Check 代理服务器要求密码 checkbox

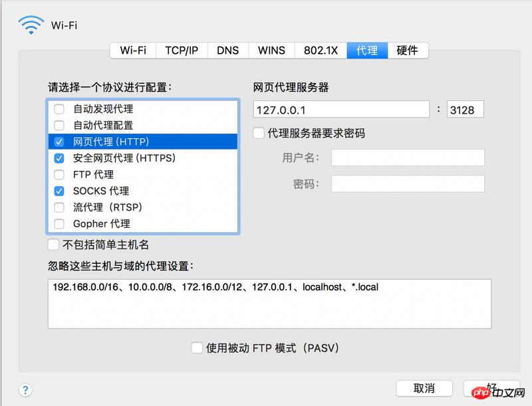tap(259, 133)
